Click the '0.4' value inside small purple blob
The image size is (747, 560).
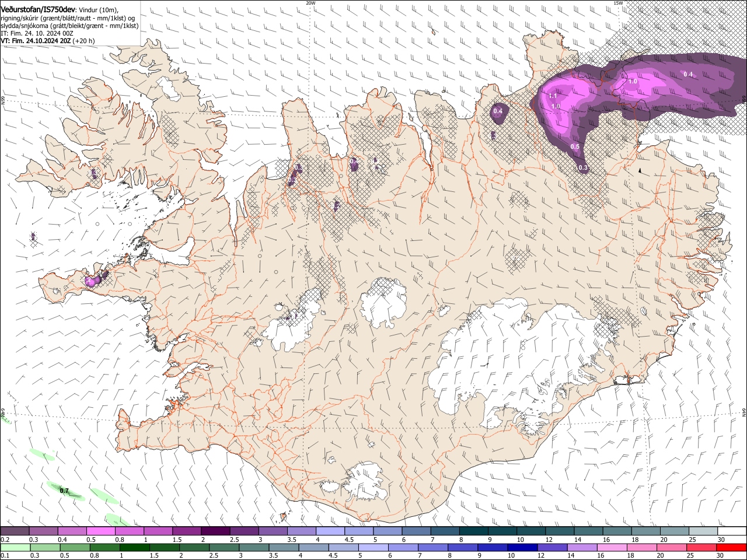[498, 111]
